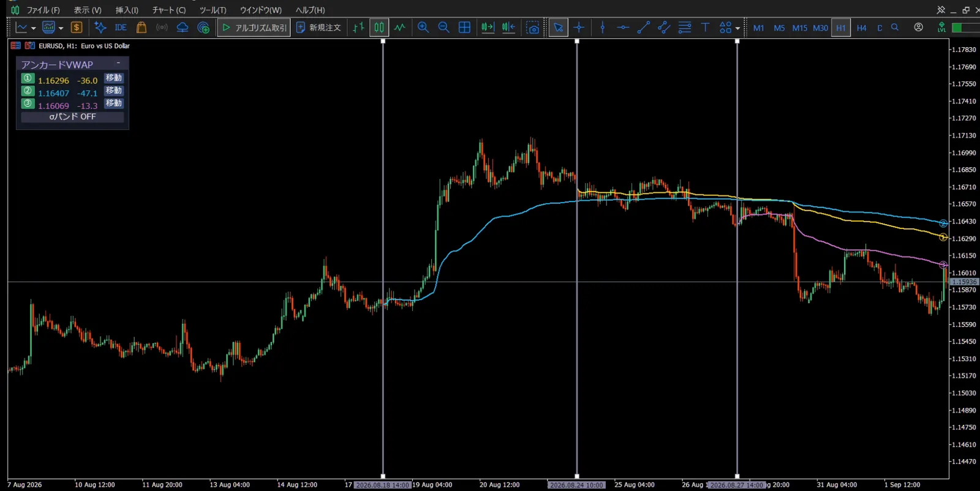980x491 pixels.
Task: Zoom out on the chart
Action: point(444,28)
